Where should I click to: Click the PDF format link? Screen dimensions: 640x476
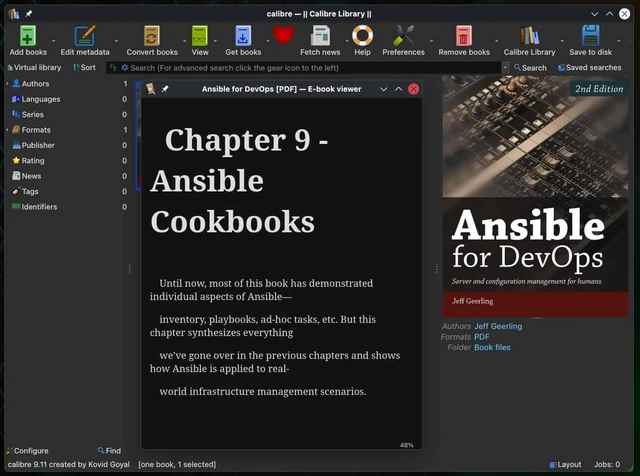pyautogui.click(x=482, y=337)
